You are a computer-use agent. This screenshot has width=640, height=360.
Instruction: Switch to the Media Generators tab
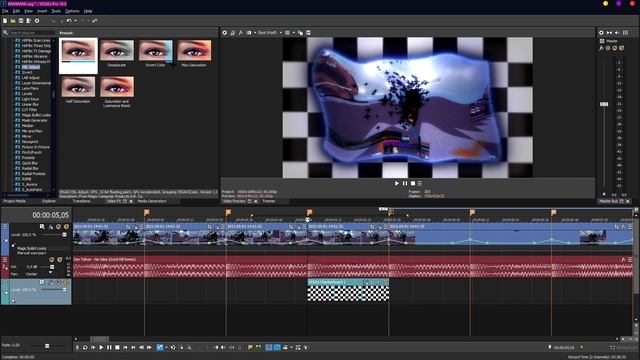click(x=152, y=201)
